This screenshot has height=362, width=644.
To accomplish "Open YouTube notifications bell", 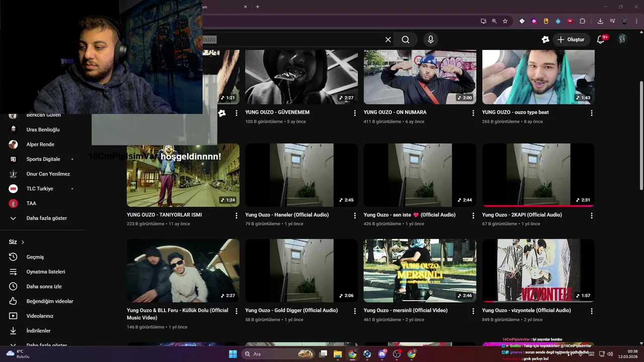I will 601,40.
